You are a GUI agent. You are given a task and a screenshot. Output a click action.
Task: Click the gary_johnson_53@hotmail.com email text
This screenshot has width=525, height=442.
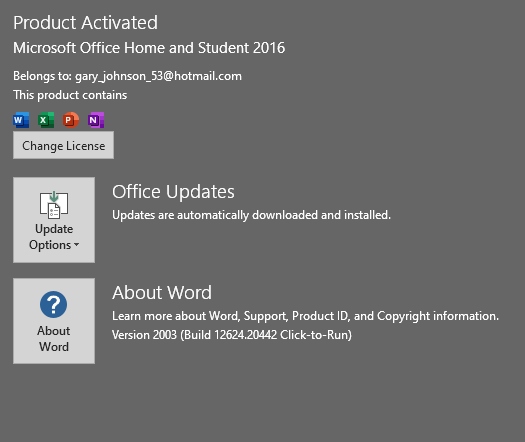pos(158,76)
